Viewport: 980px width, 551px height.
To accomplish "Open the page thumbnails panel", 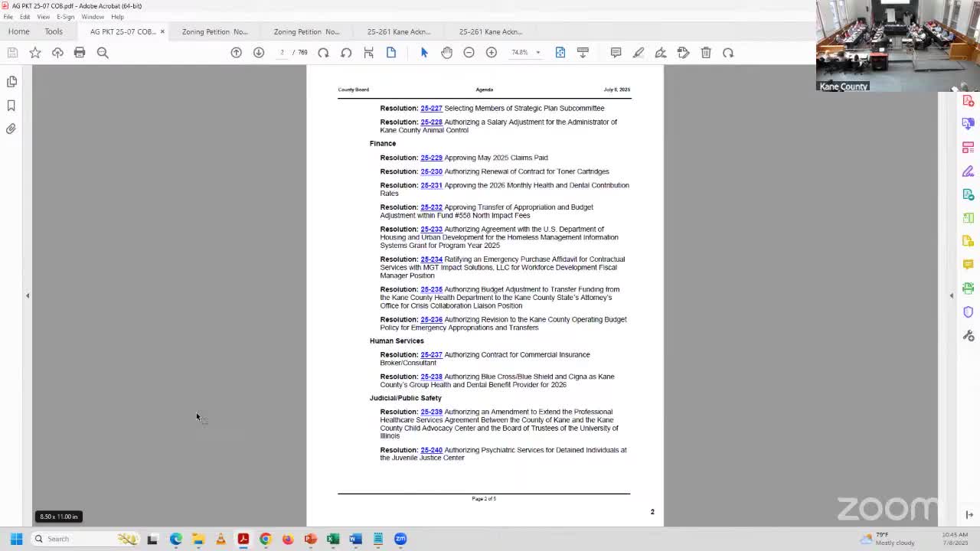I will [11, 81].
